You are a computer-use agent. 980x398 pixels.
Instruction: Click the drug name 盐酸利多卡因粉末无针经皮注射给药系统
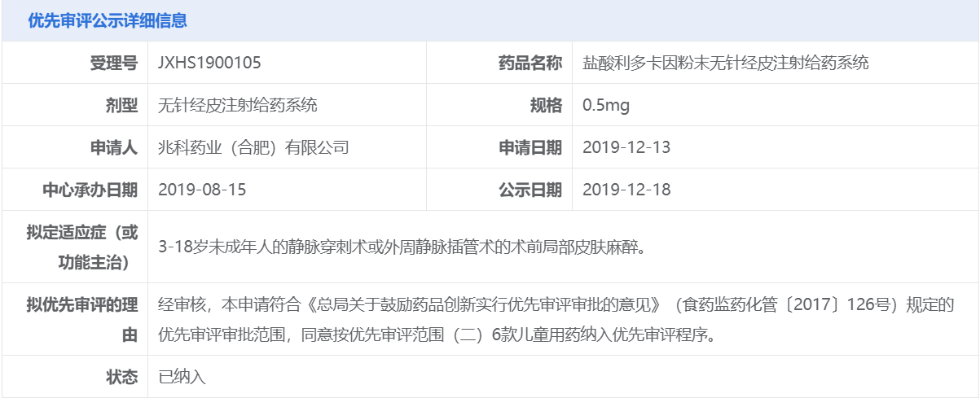(726, 63)
